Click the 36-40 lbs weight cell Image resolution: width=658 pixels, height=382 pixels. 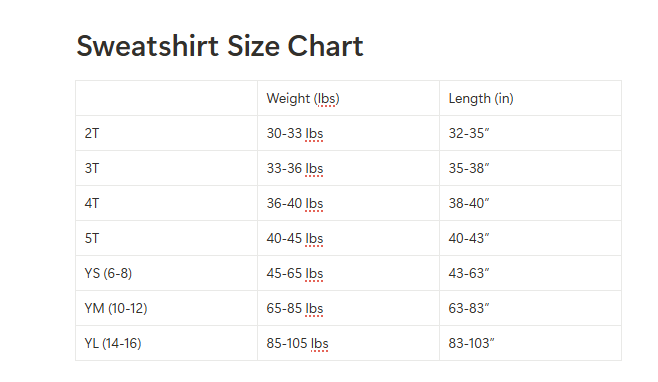pyautogui.click(x=348, y=203)
